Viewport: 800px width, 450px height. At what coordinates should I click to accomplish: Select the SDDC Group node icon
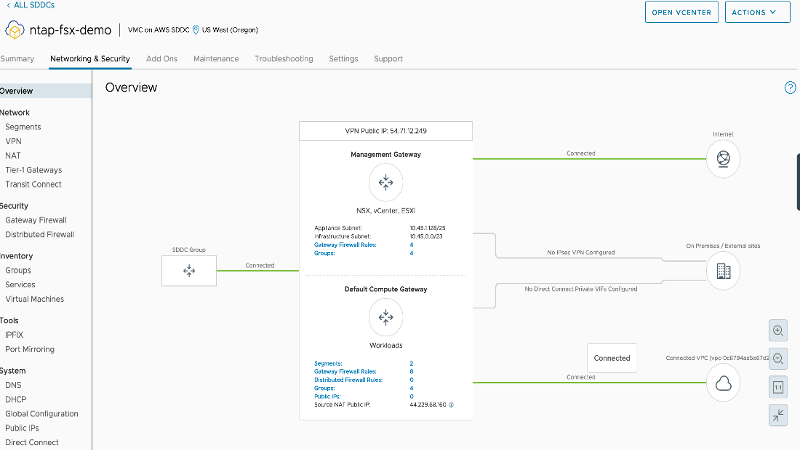point(189,270)
